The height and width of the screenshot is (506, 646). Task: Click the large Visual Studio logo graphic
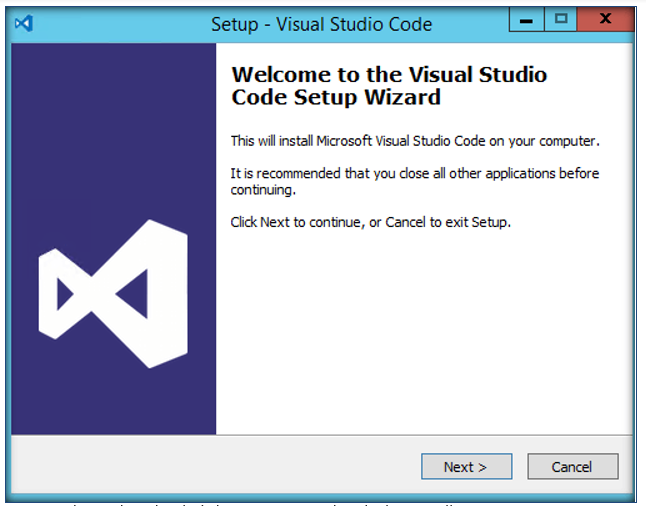(x=113, y=294)
